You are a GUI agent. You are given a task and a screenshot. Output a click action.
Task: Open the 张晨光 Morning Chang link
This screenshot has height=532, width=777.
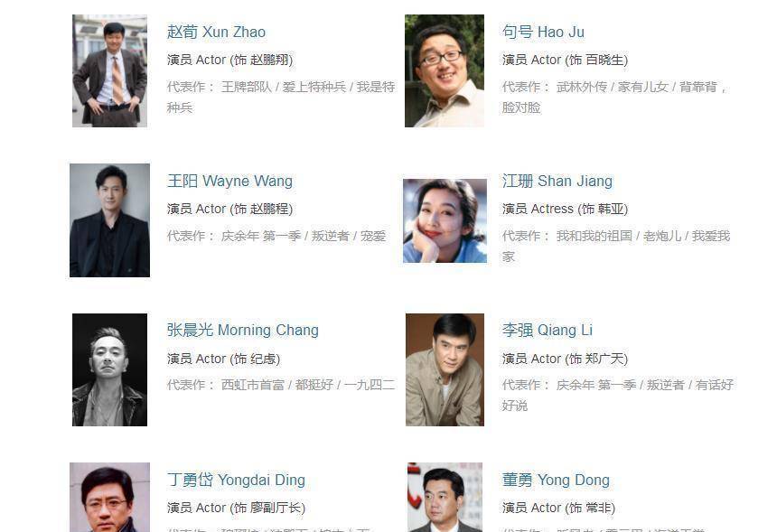tap(243, 331)
